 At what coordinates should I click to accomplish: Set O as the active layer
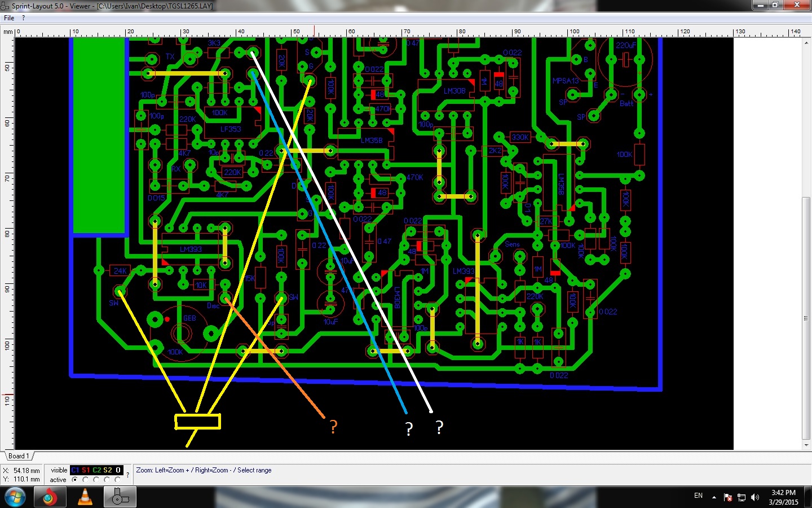118,480
